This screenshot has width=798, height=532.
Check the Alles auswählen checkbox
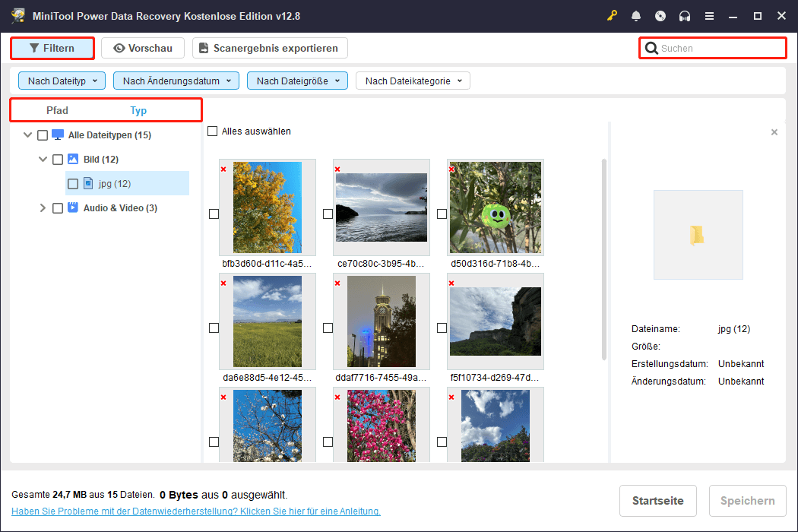click(x=213, y=131)
